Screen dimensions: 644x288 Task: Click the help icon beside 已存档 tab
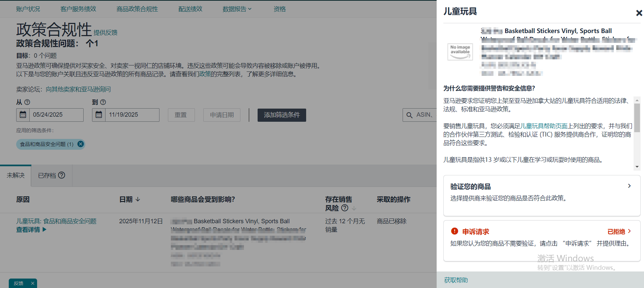pos(62,175)
